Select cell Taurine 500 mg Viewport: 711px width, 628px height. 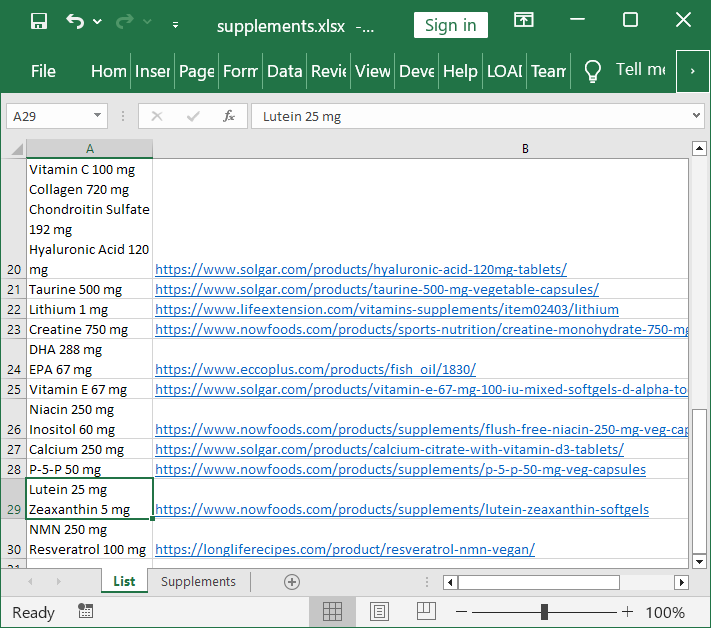tap(90, 289)
